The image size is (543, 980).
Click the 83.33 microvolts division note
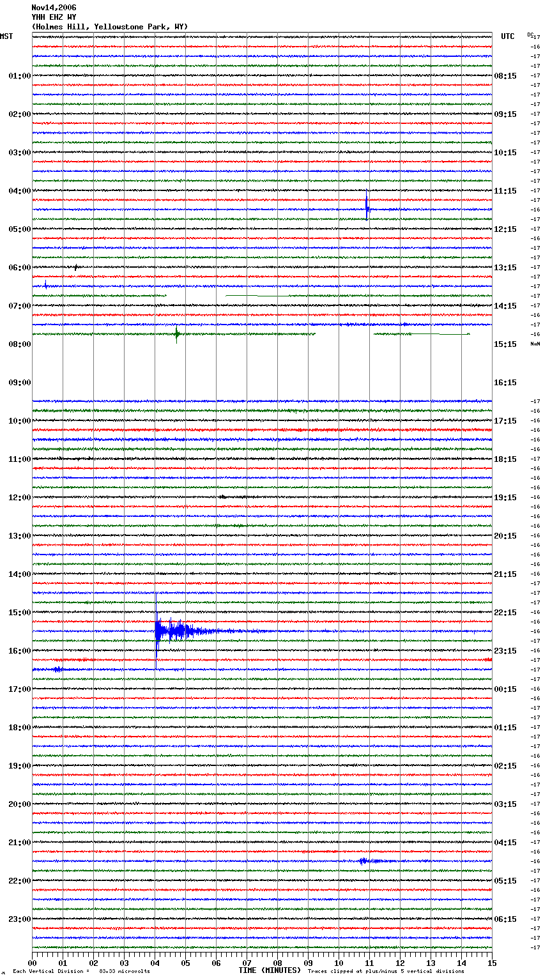(x=82, y=971)
